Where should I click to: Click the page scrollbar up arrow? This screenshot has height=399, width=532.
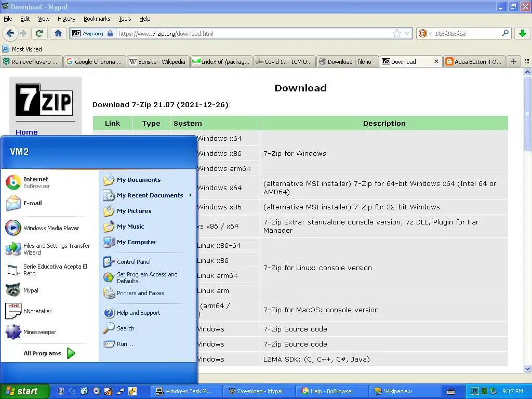tap(527, 72)
